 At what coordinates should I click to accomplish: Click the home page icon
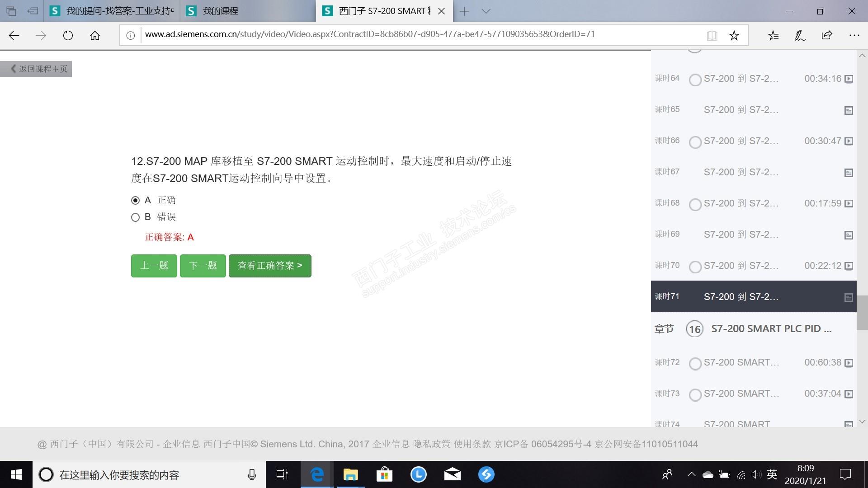click(x=95, y=36)
